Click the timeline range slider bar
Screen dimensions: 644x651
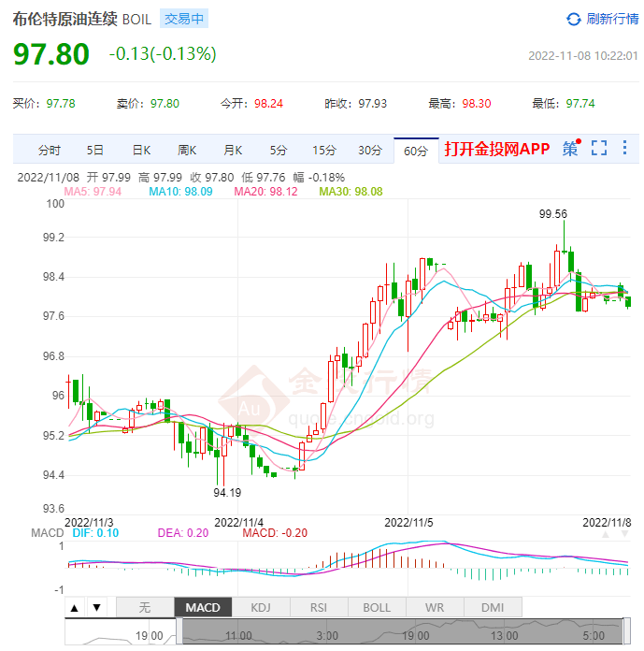pyautogui.click(x=400, y=633)
